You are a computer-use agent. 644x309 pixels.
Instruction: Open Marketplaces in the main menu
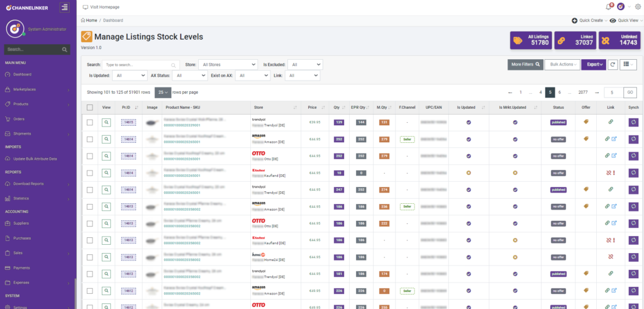(25, 89)
